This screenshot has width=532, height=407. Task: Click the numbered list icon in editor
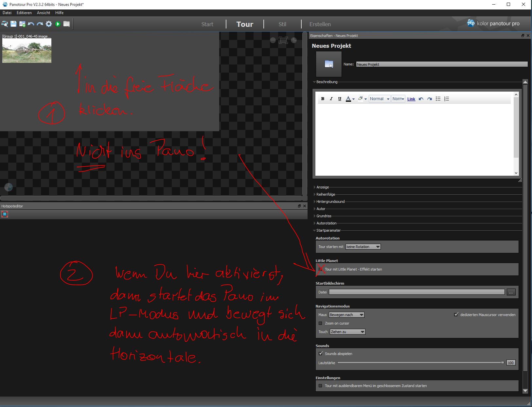(447, 99)
